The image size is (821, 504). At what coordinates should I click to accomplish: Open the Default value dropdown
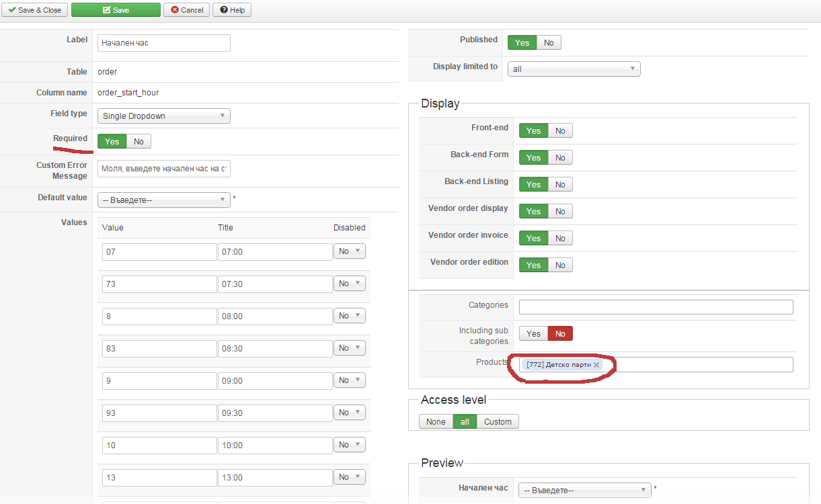pyautogui.click(x=164, y=200)
